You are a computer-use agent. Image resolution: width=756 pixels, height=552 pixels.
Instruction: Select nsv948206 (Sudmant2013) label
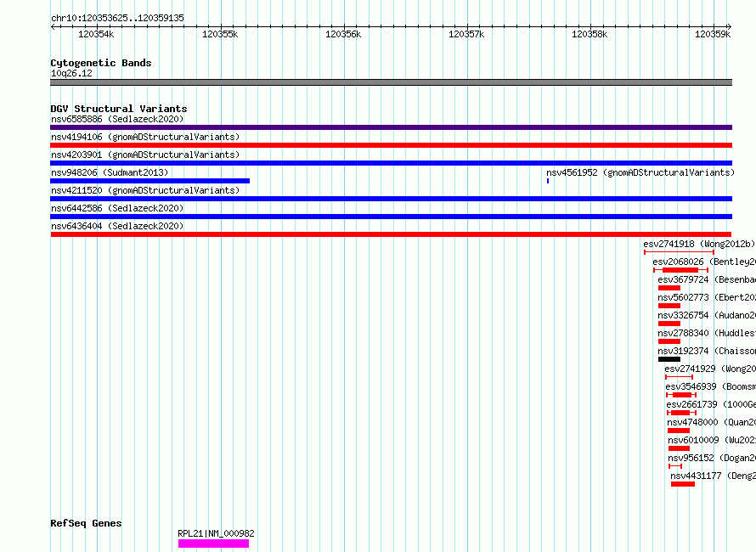point(110,172)
